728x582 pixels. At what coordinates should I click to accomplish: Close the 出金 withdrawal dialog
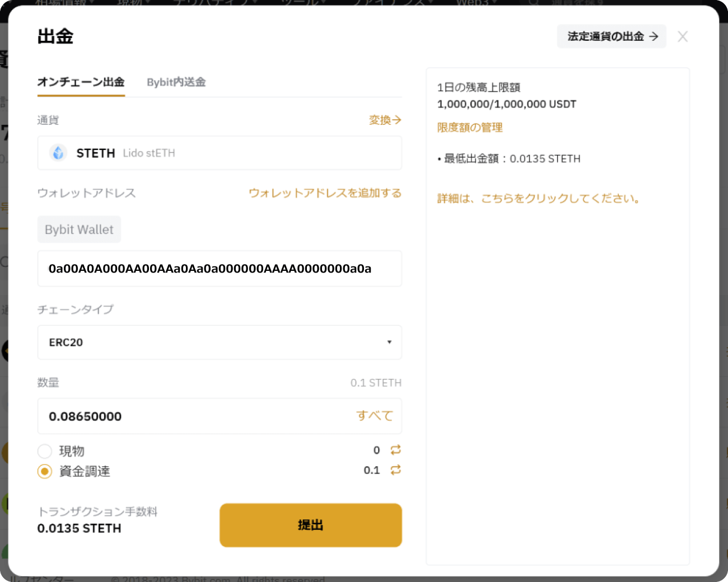(x=682, y=37)
